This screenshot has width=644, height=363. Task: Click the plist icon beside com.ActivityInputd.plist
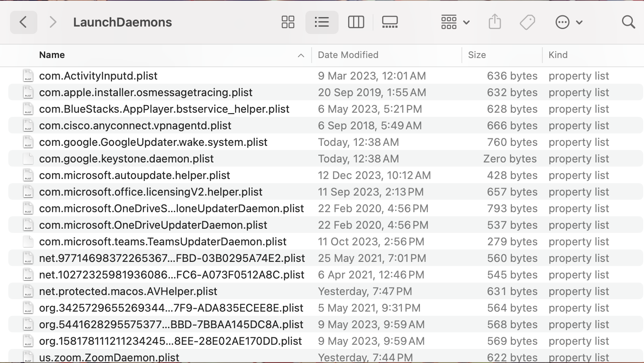point(27,75)
